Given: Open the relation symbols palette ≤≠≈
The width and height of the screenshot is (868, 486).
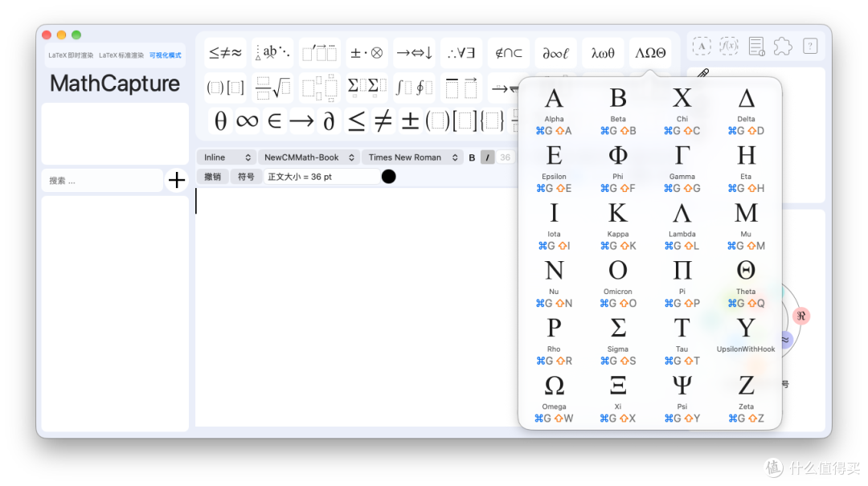Looking at the screenshot, I should pos(225,52).
